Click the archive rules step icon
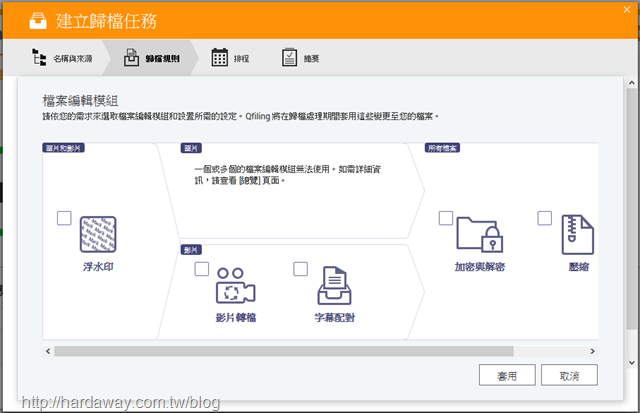The width and height of the screenshot is (640, 413). 131,57
